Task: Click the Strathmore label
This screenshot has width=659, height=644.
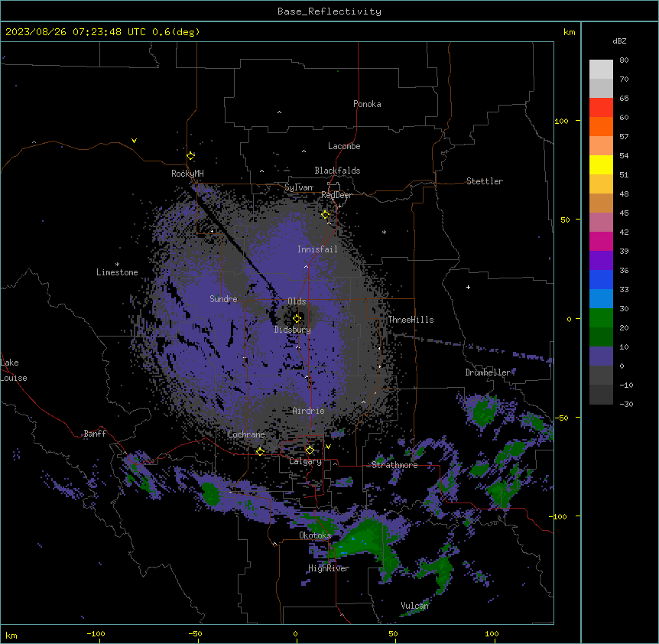Action: (394, 465)
